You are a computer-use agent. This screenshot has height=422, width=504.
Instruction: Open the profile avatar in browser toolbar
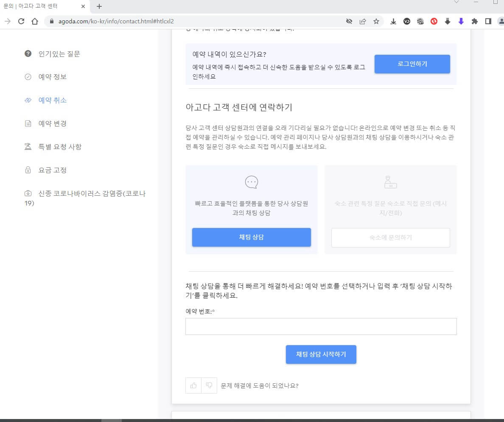coord(501,21)
